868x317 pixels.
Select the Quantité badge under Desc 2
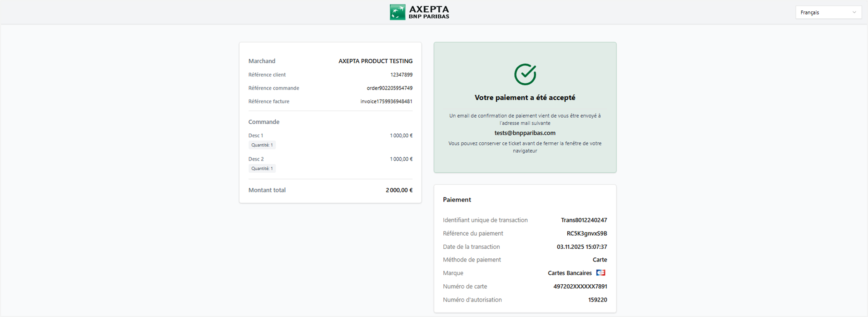click(x=262, y=168)
